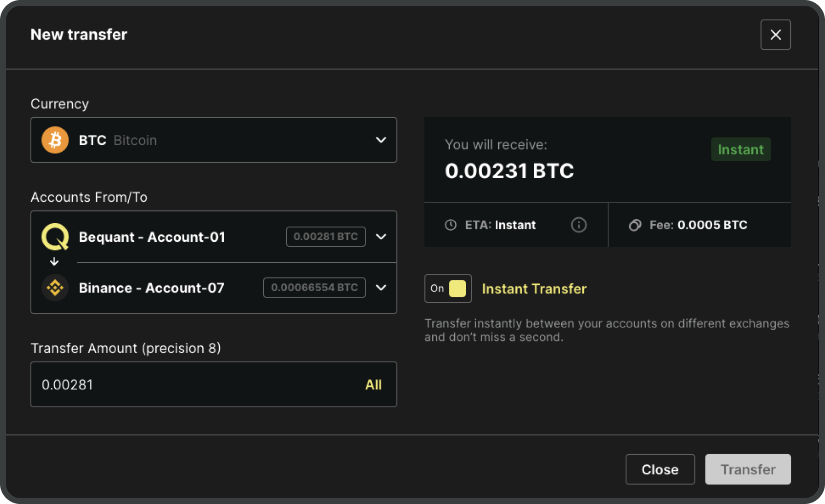This screenshot has height=504, width=825.
Task: Close the New transfer dialog with X
Action: coord(775,35)
